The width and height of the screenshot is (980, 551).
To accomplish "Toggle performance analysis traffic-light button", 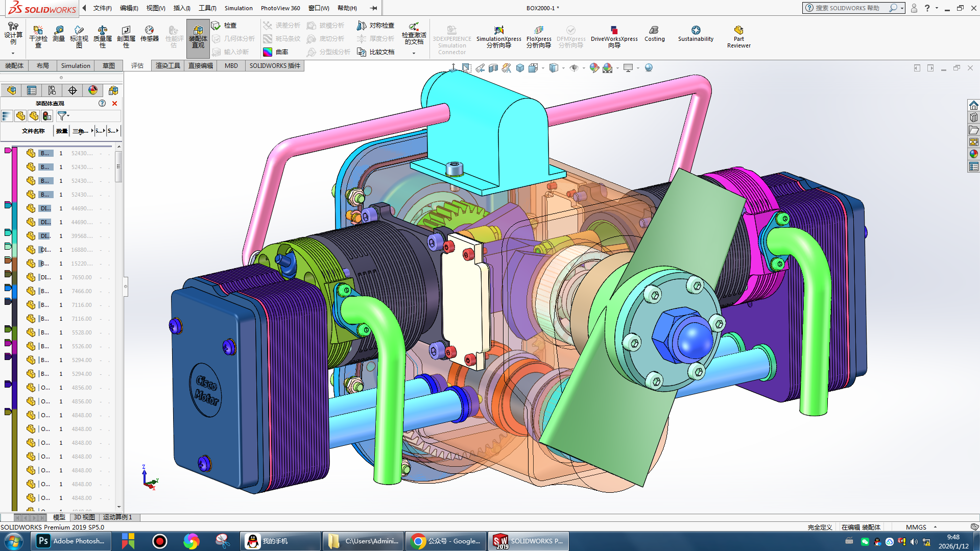I will tap(47, 116).
